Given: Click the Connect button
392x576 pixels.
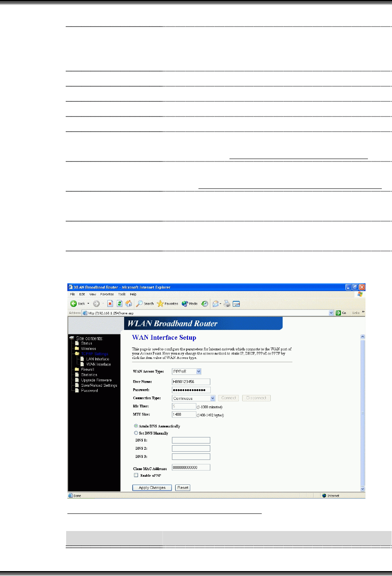Looking at the screenshot, I should pyautogui.click(x=229, y=398).
